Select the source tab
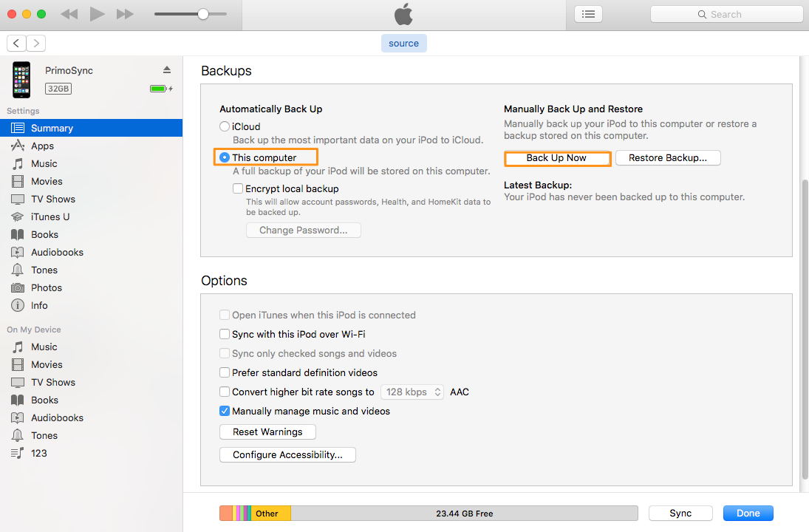 coord(404,44)
